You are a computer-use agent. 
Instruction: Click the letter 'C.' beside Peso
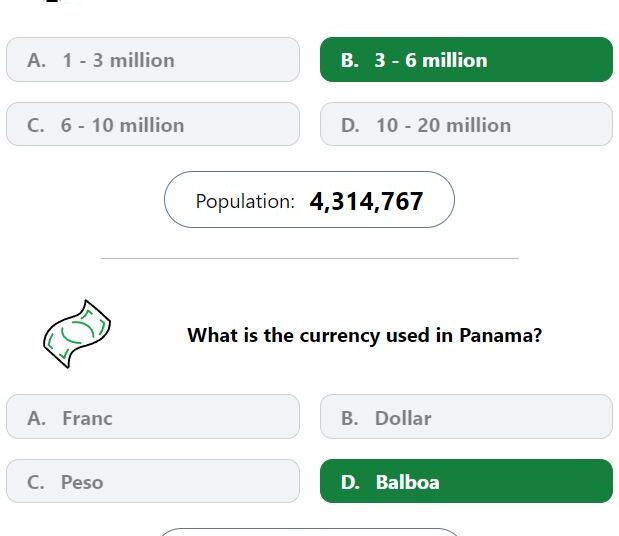(36, 482)
